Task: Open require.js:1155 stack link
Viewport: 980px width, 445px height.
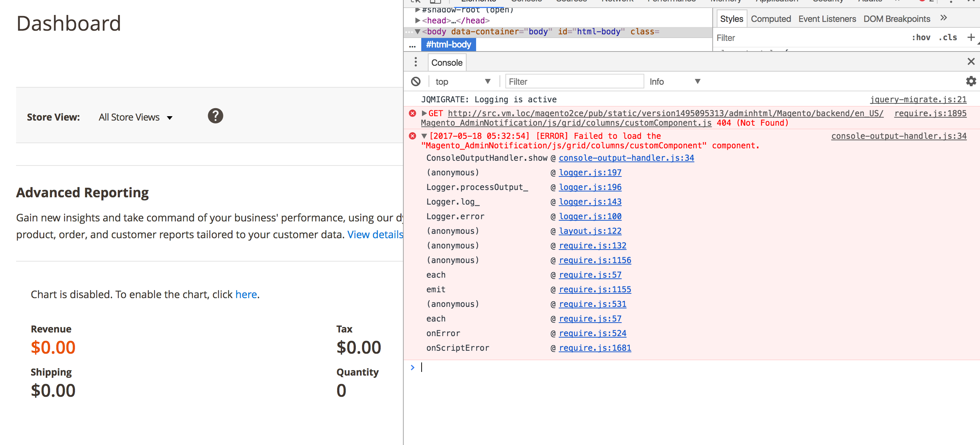Action: (x=595, y=290)
